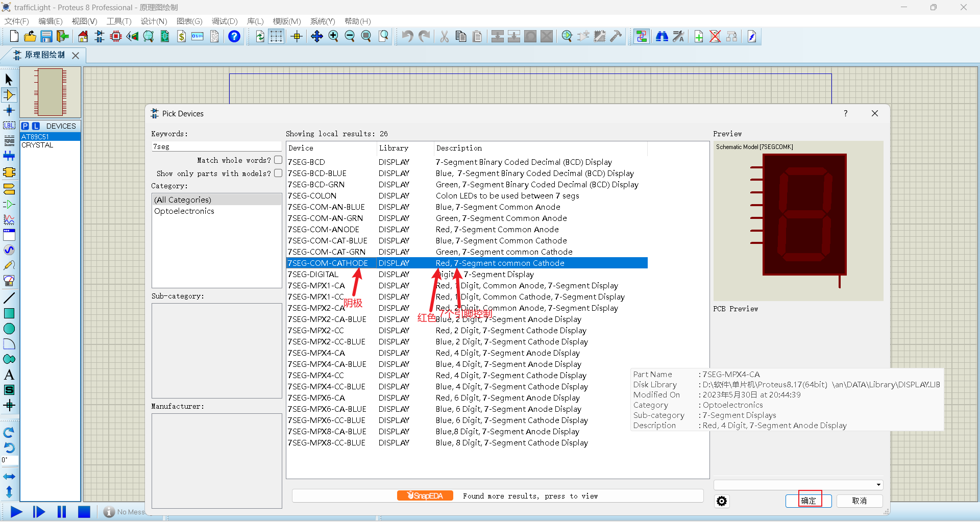The height and width of the screenshot is (522, 980).
Task: Select AT89C51 in DEVICES list
Action: 50,137
